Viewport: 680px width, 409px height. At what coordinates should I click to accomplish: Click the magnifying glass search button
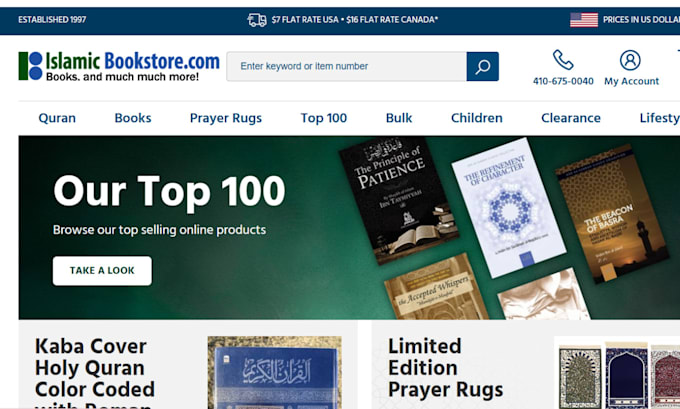click(x=482, y=66)
